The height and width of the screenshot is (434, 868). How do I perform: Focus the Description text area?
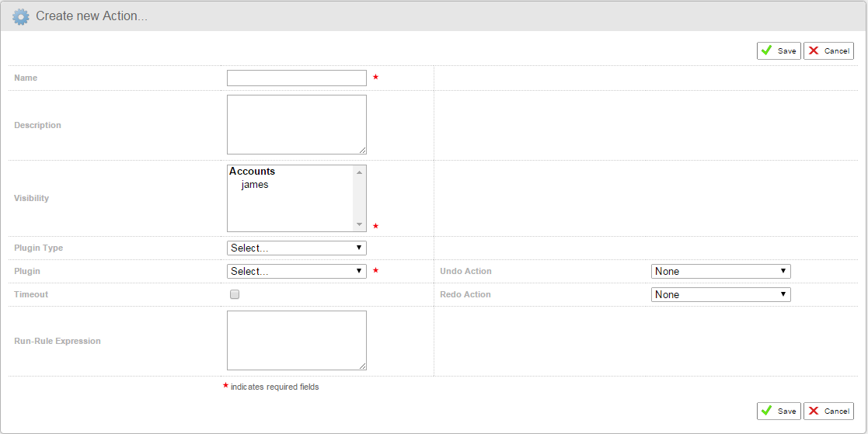tap(296, 124)
